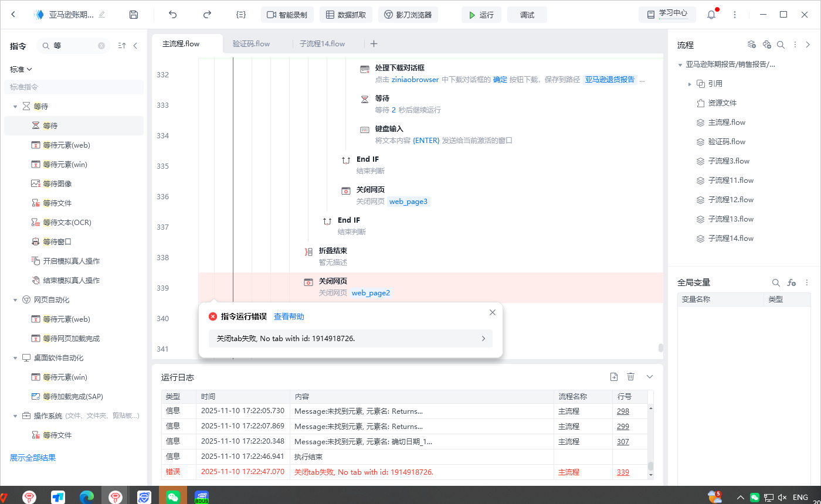Open Microsoft Edge from the taskbar

(x=87, y=497)
